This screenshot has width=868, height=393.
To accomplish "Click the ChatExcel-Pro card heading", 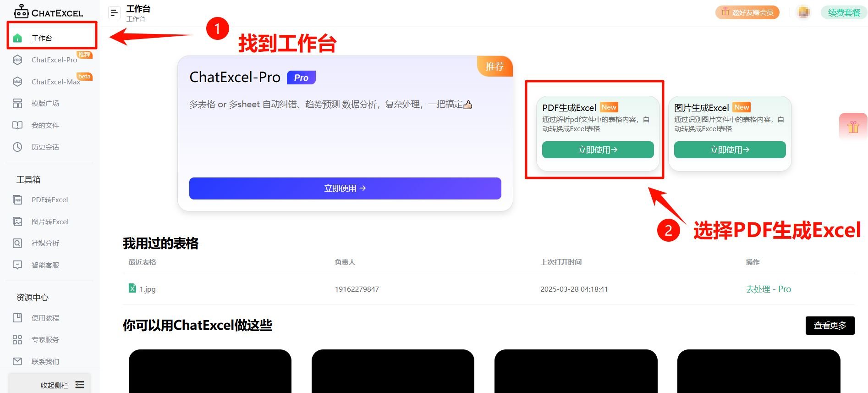I will (x=235, y=77).
